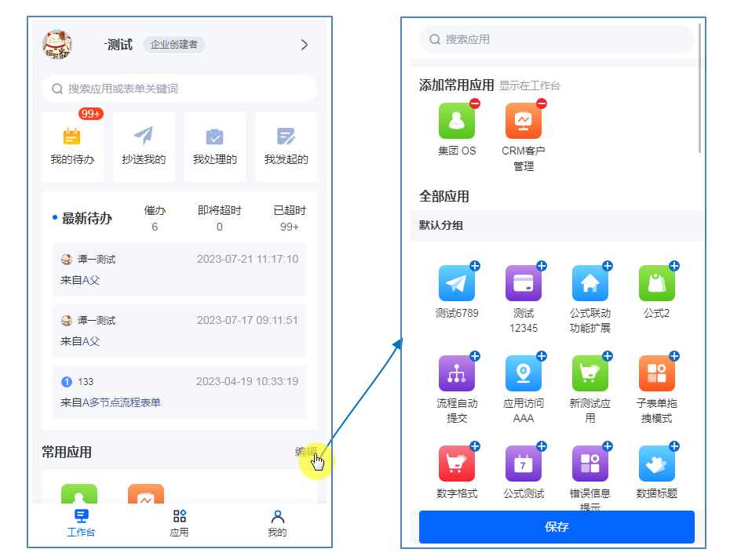Add 公式2 using blue plus badge
The height and width of the screenshot is (560, 741).
[674, 266]
